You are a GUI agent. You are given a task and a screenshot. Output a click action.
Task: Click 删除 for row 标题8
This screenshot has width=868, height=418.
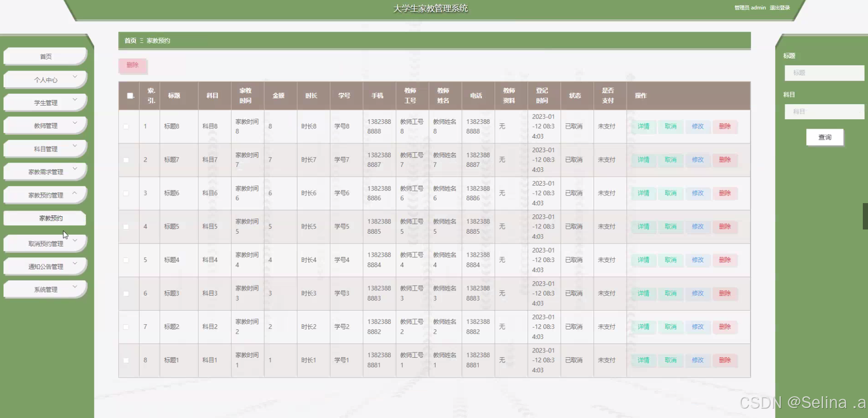coord(725,126)
